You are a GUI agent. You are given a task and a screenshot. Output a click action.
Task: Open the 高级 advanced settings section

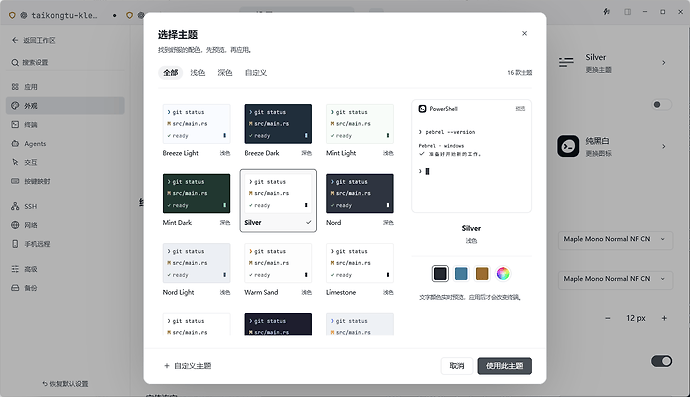point(65,269)
